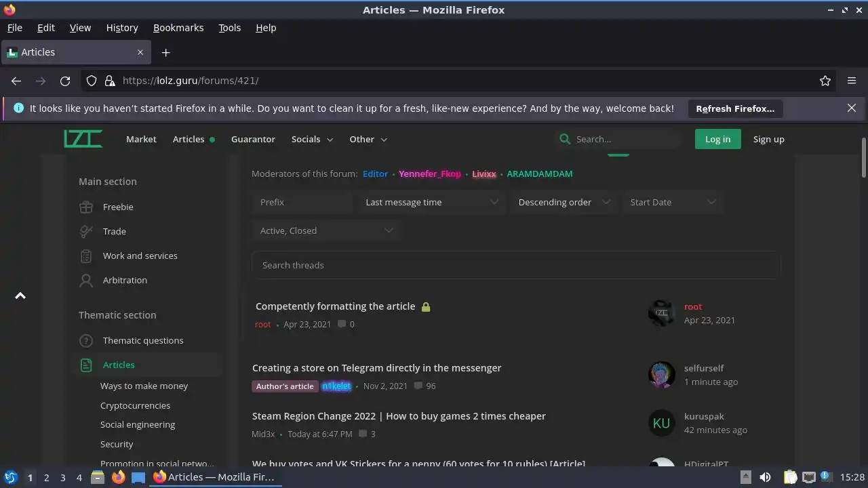Open the Market nav link
The width and height of the screenshot is (868, 488).
pyautogui.click(x=141, y=139)
